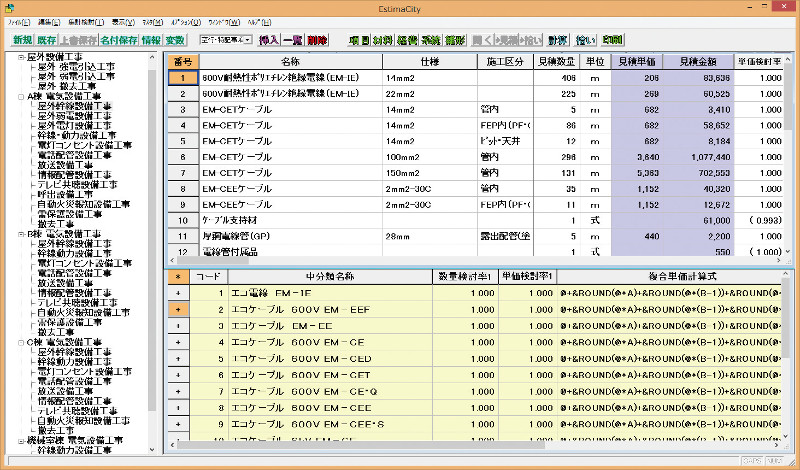
Task: Click the ケーブル支持材 name cell
Action: click(x=291, y=220)
